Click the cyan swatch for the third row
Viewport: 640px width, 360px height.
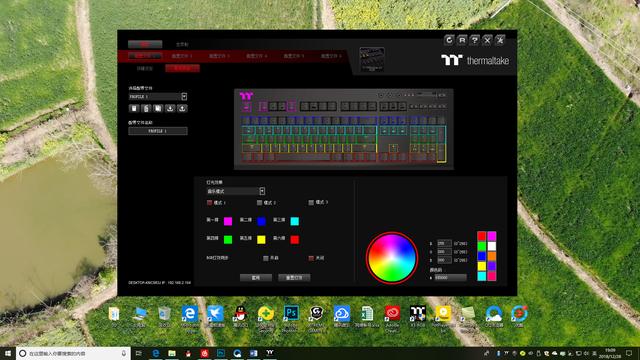[295, 221]
